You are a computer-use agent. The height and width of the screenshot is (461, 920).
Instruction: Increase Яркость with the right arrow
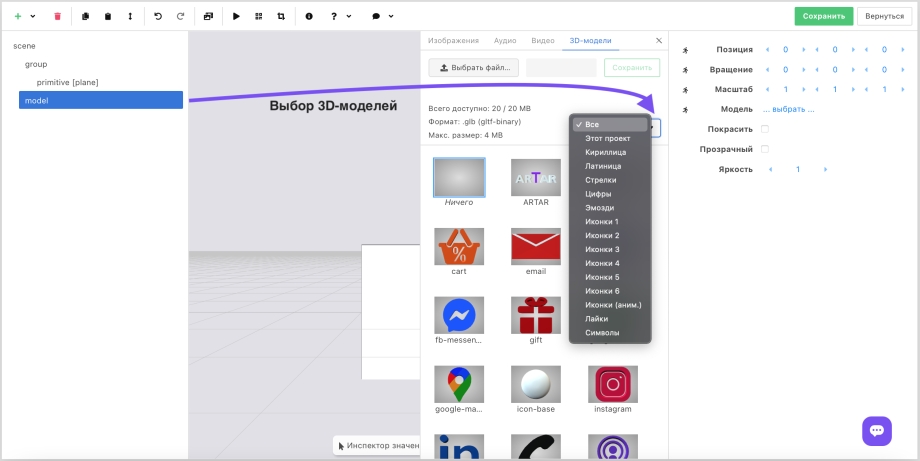point(825,169)
